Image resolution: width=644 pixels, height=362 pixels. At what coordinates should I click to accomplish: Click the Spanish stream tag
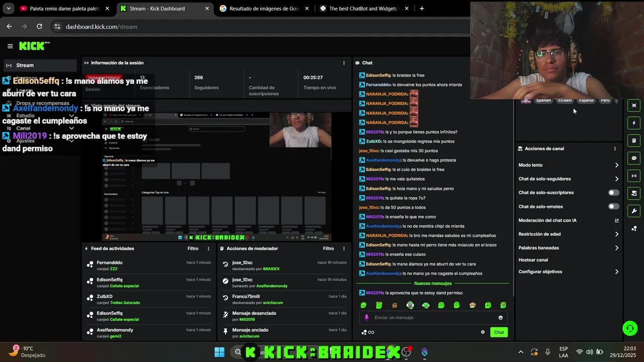[543, 101]
